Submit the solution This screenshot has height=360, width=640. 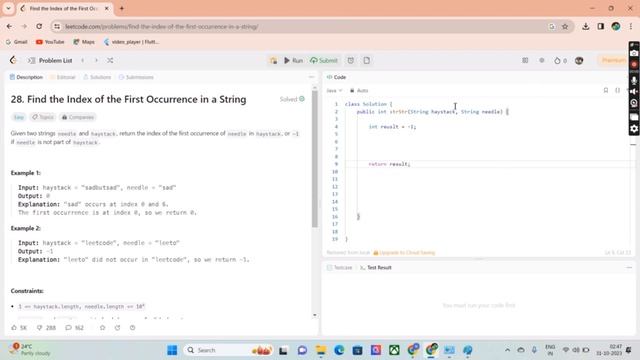point(324,60)
